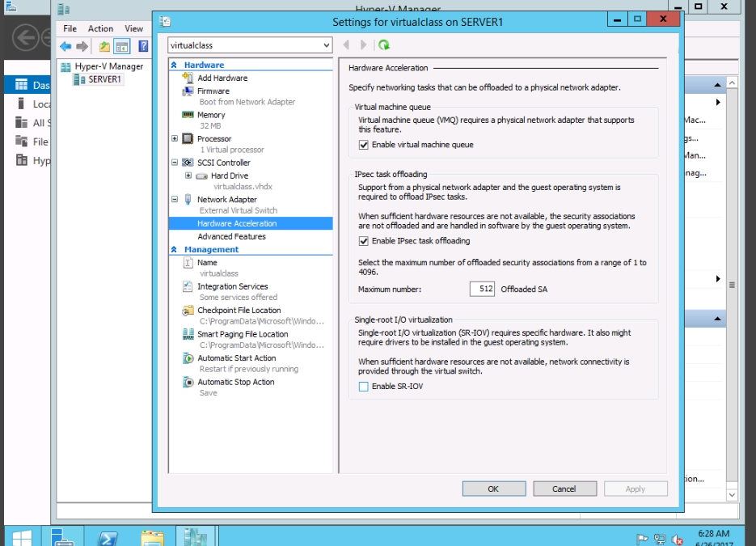Image resolution: width=756 pixels, height=546 pixels.
Task: Click the Automatic Start Action icon
Action: pyautogui.click(x=188, y=358)
